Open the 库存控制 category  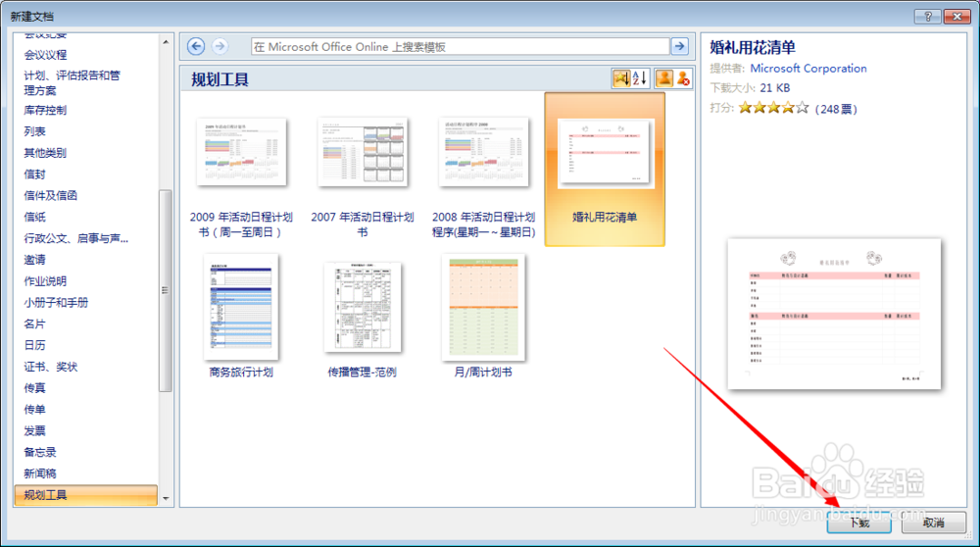click(46, 110)
